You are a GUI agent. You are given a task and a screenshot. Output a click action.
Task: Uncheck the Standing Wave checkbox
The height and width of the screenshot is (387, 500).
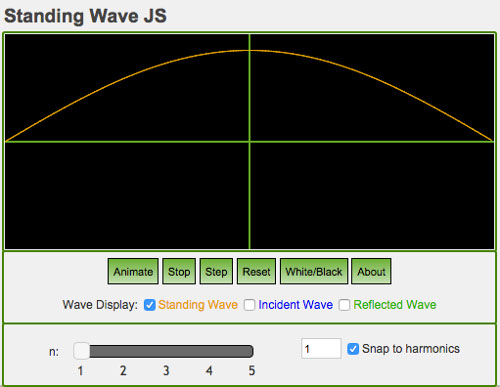pos(150,305)
